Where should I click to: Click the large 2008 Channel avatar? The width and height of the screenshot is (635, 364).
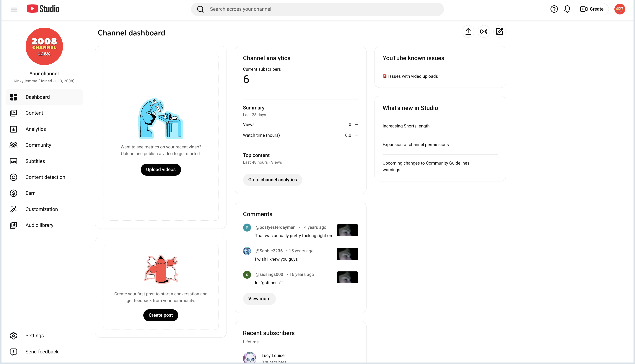pyautogui.click(x=44, y=47)
